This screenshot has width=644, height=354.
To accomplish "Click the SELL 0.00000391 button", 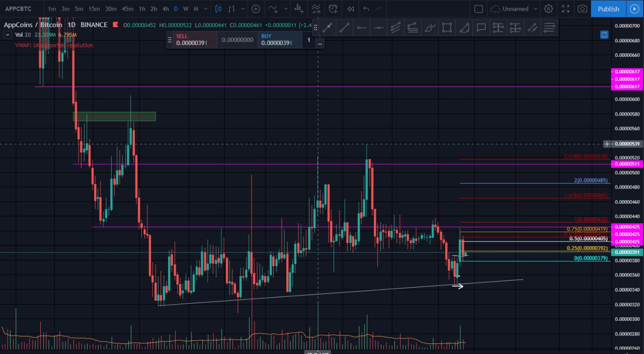I will click(x=195, y=40).
